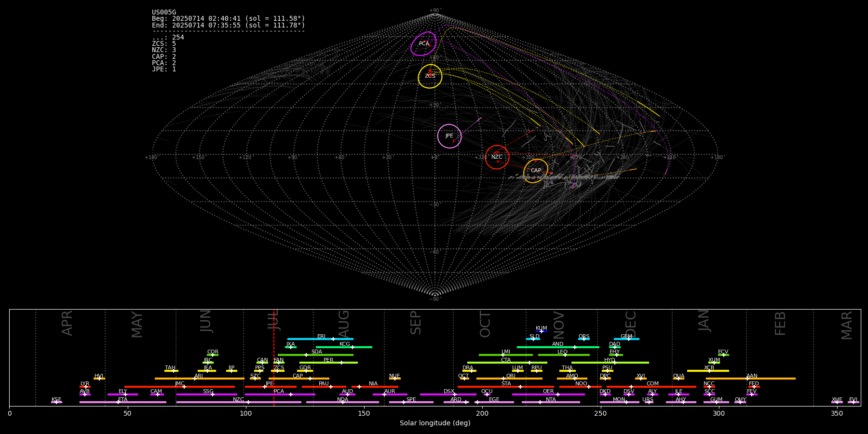This screenshot has width=868, height=434.
Task: Click the orange CAP radiant circle on sky map
Action: (x=536, y=171)
